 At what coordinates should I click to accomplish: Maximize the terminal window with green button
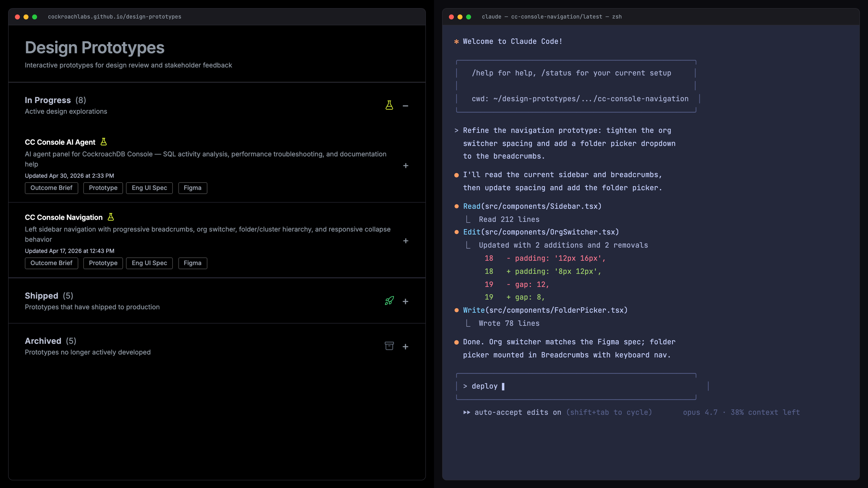(468, 17)
